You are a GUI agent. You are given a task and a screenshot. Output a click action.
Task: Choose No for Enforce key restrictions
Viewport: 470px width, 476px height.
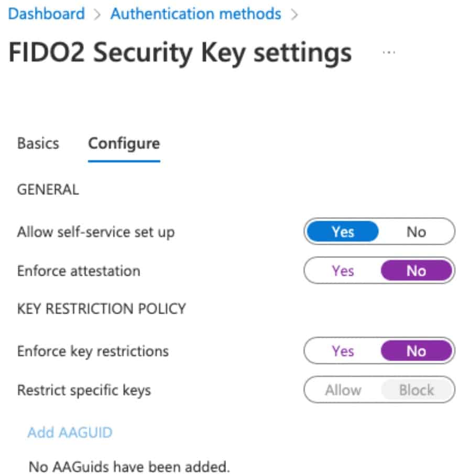pos(416,351)
